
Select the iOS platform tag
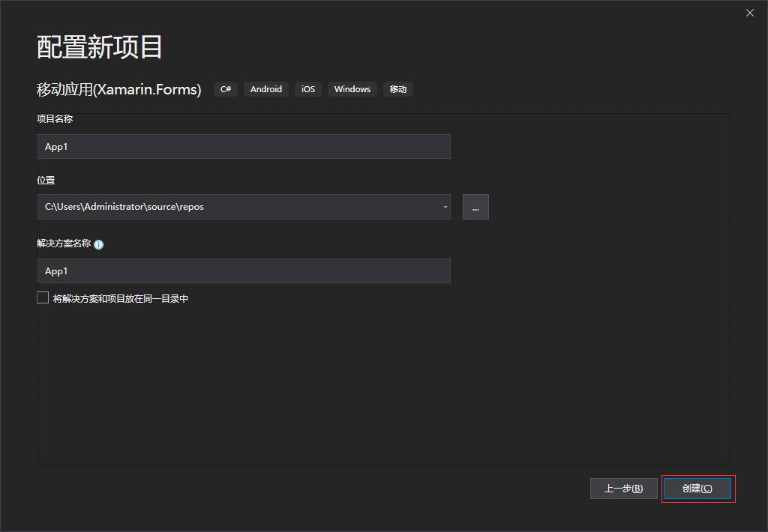click(308, 89)
